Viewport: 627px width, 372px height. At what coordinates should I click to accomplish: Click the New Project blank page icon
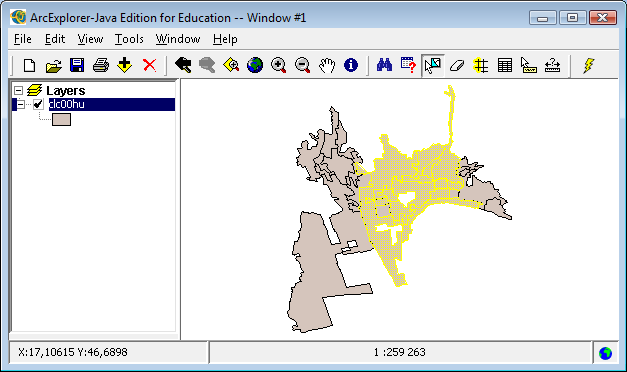point(29,65)
